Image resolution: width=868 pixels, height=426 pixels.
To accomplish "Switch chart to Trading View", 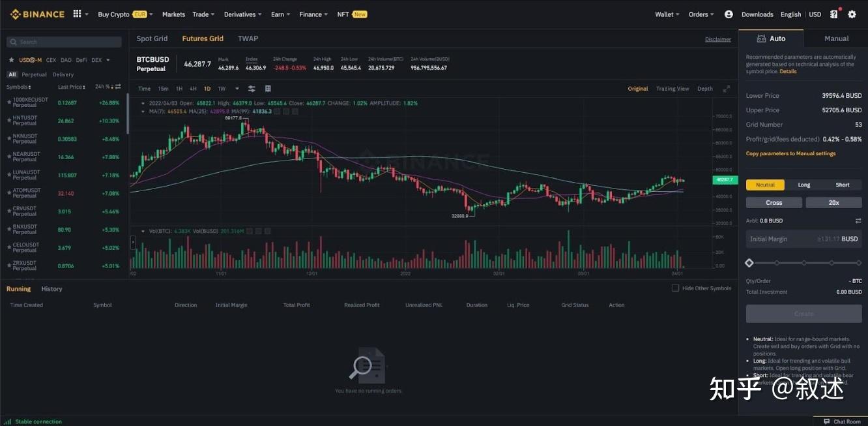I will click(x=673, y=89).
